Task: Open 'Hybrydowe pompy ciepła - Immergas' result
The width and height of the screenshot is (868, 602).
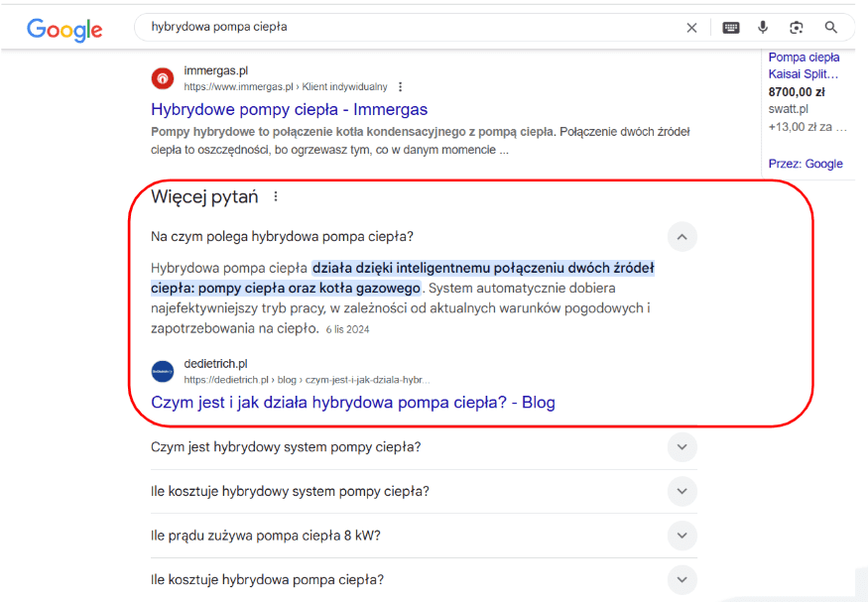Action: coord(289,109)
